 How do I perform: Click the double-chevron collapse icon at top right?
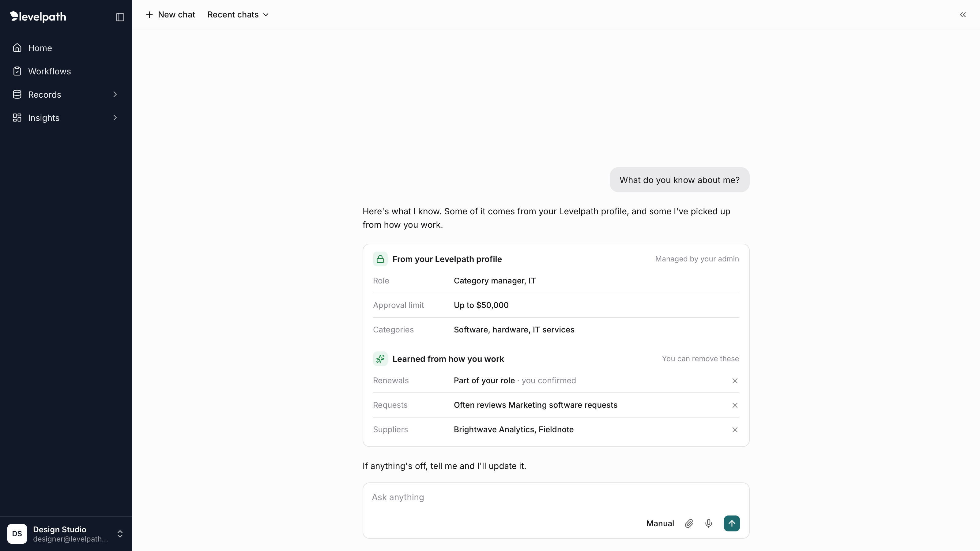[963, 14]
